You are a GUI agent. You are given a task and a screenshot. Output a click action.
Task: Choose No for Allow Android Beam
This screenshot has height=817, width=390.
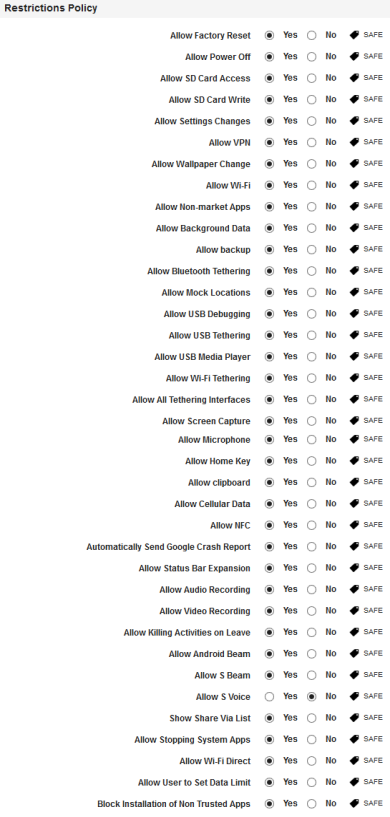[311, 654]
